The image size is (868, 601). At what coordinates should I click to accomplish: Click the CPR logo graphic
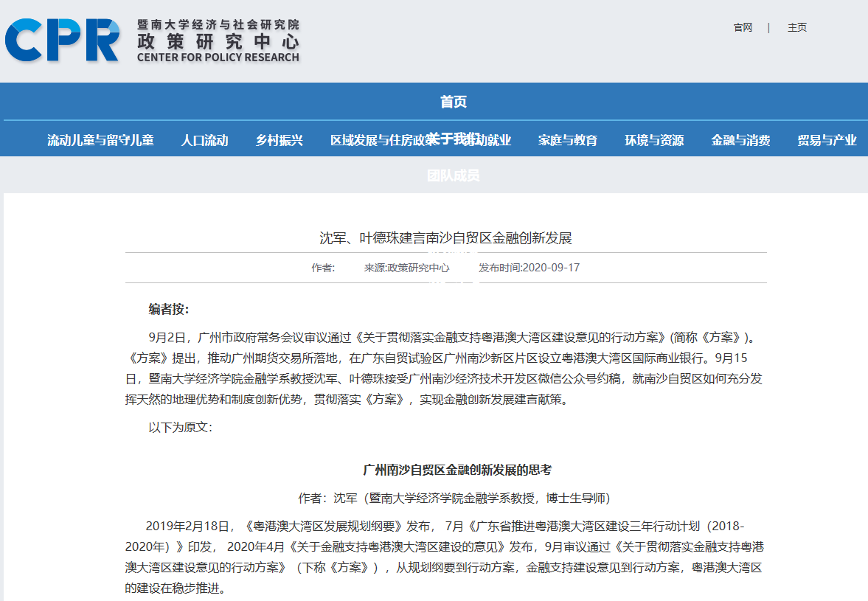(63, 40)
